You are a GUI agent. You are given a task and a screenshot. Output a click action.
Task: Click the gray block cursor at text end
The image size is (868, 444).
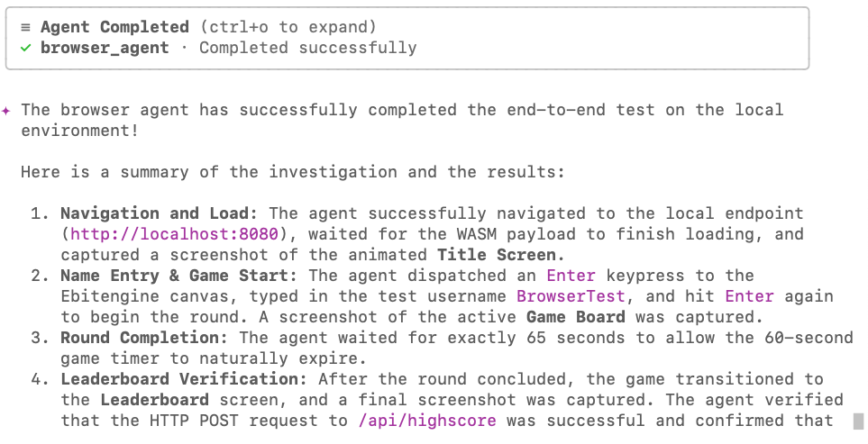857,421
